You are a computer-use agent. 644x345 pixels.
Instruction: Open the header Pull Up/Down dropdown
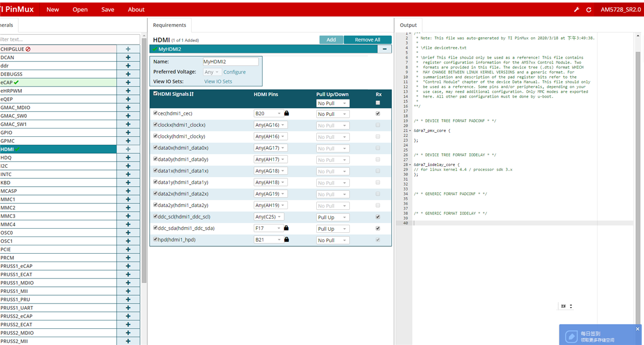click(x=332, y=103)
